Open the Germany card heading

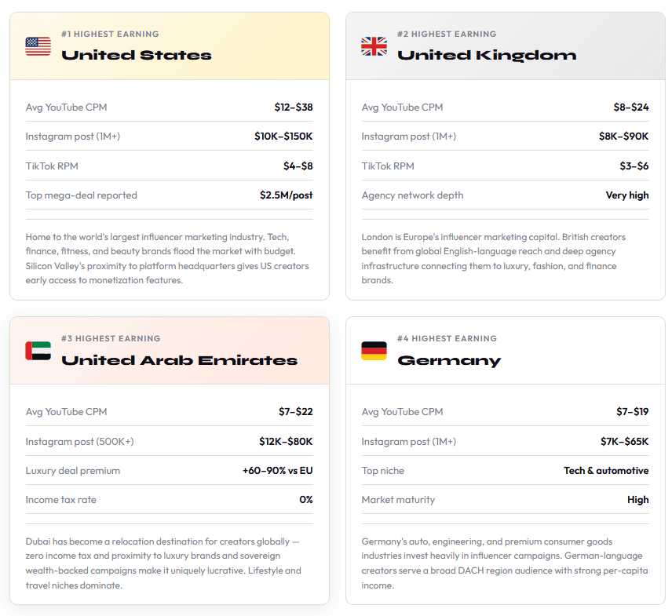click(449, 361)
